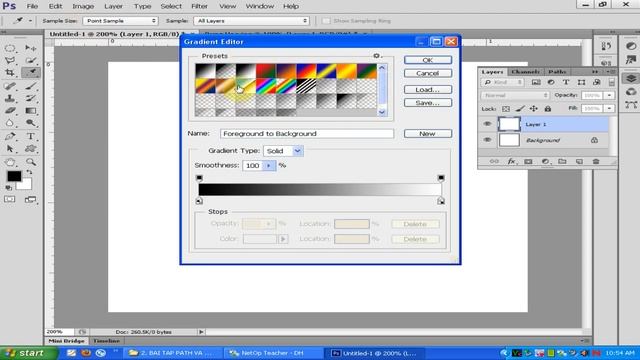Select the Healing Brush tool
The width and height of the screenshot is (640, 360).
10,86
